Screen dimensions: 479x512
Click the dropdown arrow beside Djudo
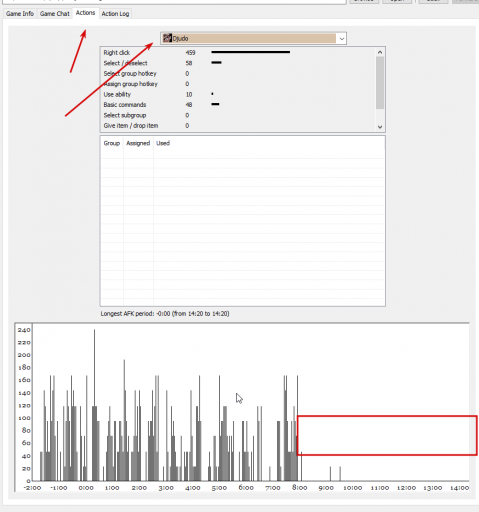341,39
